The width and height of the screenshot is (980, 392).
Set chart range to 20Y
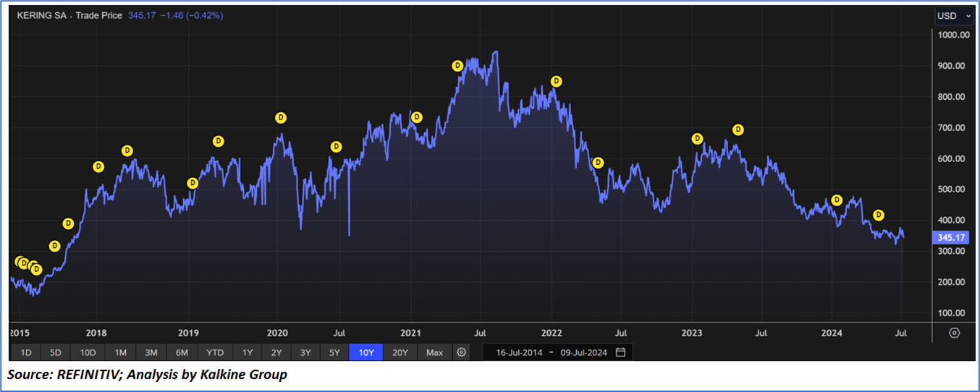[400, 352]
